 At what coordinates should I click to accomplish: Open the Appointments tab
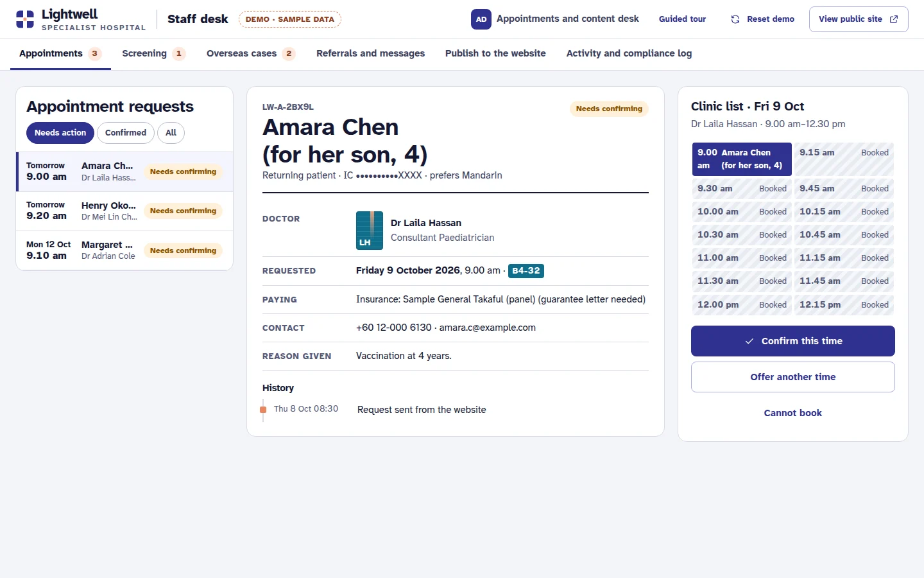(60, 54)
